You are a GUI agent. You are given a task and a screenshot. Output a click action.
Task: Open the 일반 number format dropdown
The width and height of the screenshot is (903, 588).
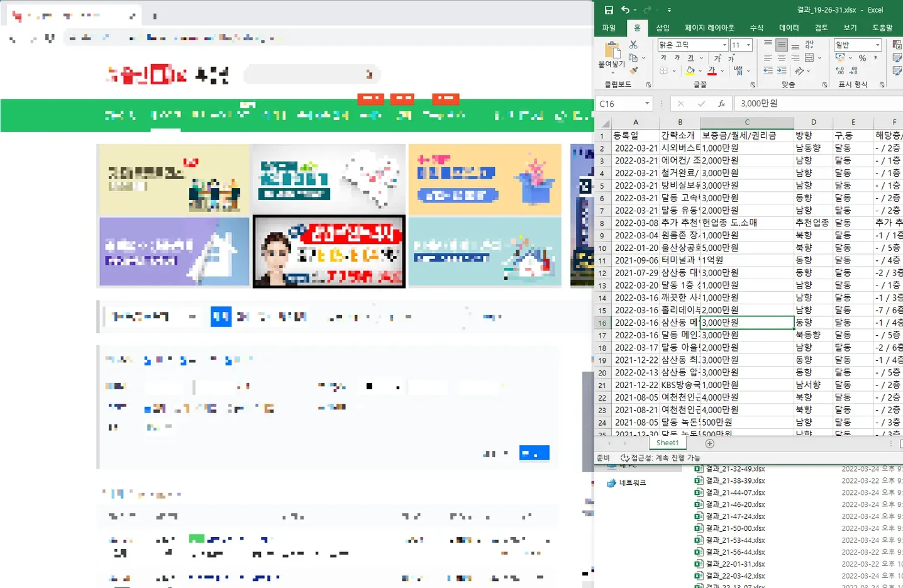(877, 45)
